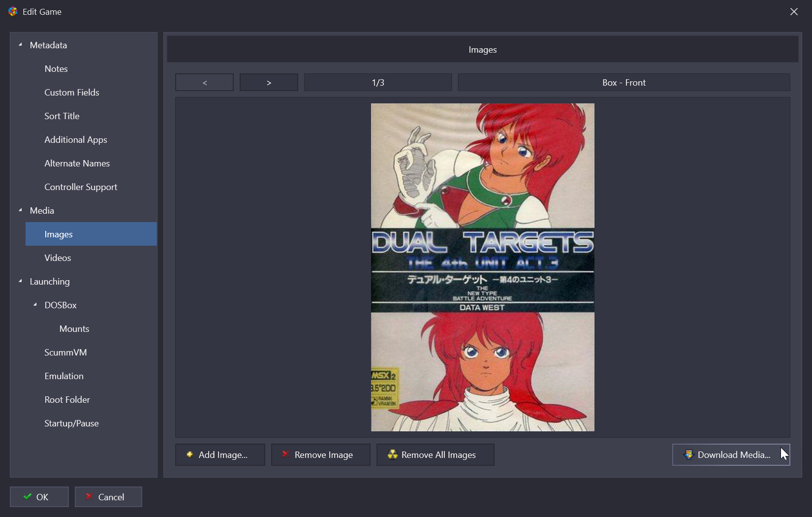This screenshot has height=517, width=812.
Task: Open Additional Apps section
Action: 76,140
